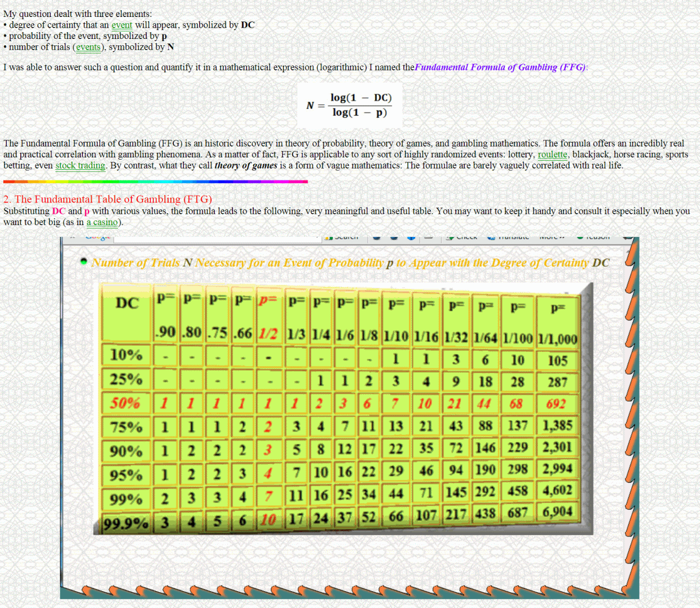Click the red cell showing '68'

click(516, 404)
